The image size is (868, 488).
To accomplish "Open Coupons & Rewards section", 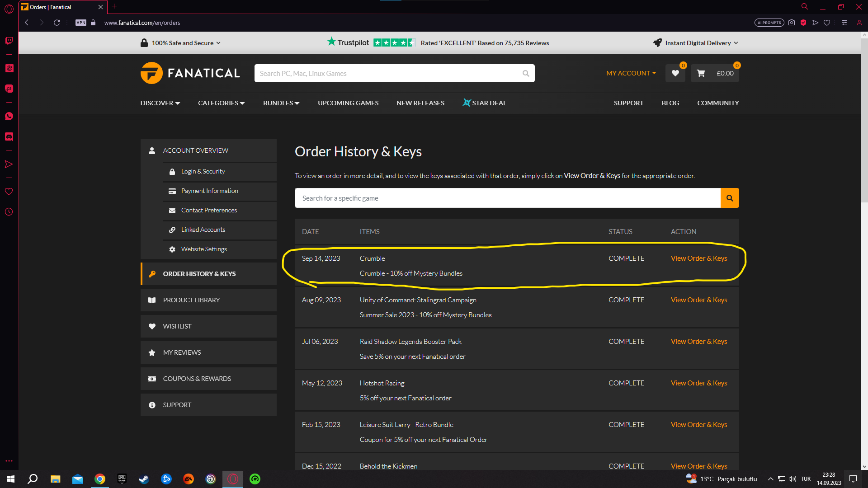I will [x=197, y=379].
